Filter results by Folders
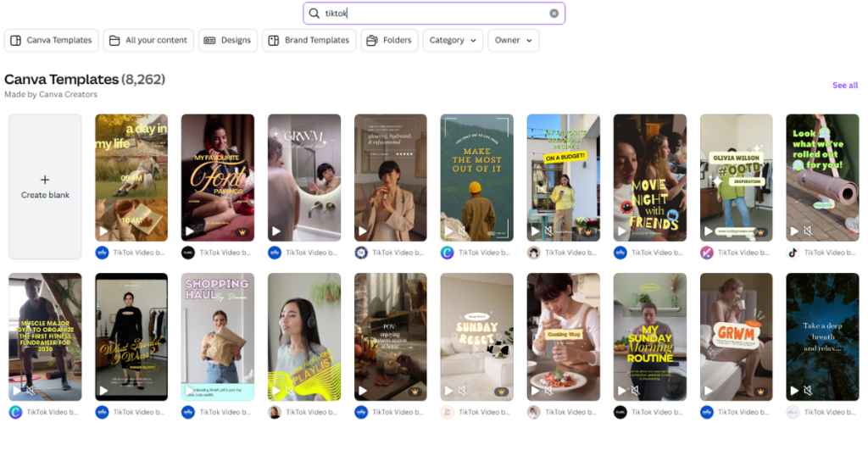Screen dimensions: 868x456 [x=389, y=41]
